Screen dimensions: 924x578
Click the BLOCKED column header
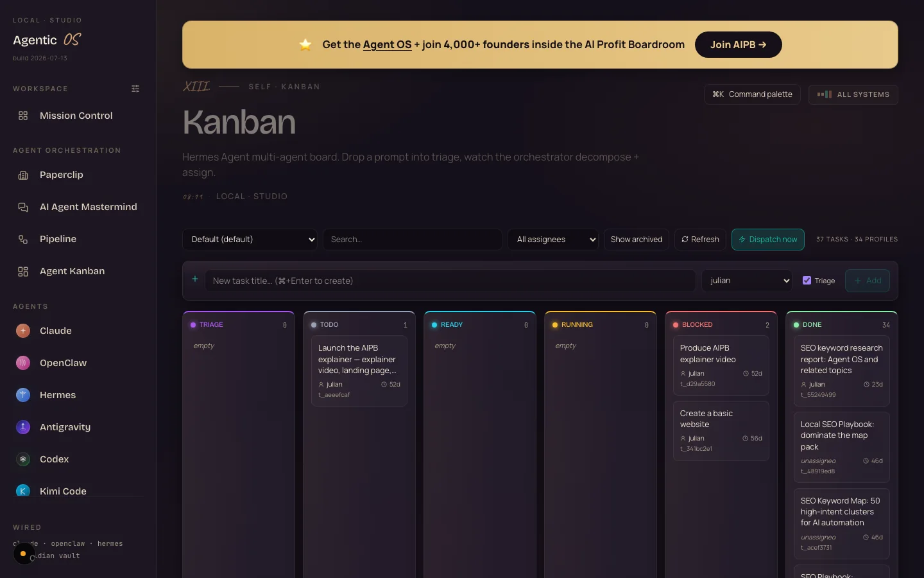tap(721, 325)
